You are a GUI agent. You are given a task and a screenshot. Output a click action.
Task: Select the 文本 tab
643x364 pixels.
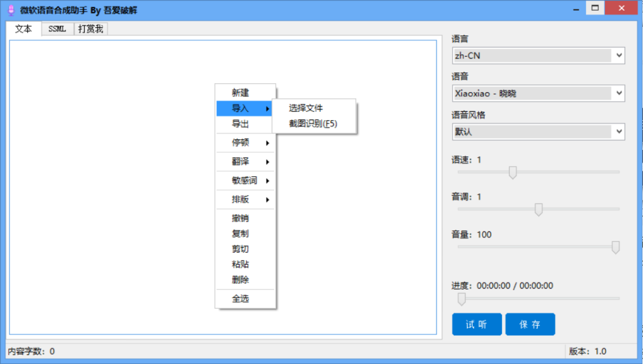pyautogui.click(x=24, y=29)
